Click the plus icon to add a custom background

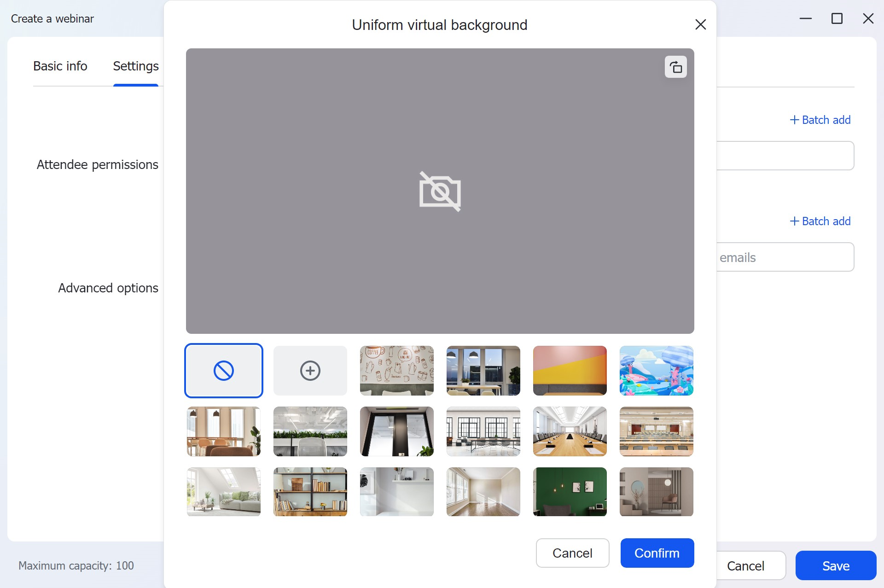pyautogui.click(x=310, y=370)
